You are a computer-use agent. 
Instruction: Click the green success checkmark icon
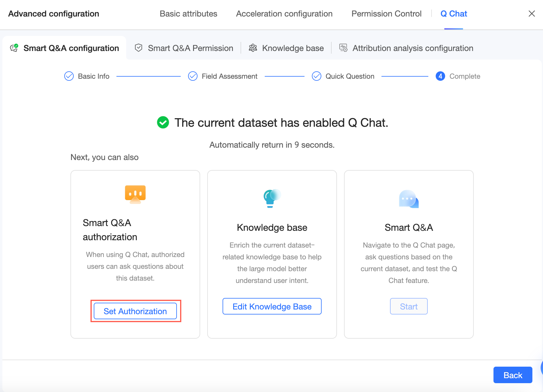(x=163, y=123)
